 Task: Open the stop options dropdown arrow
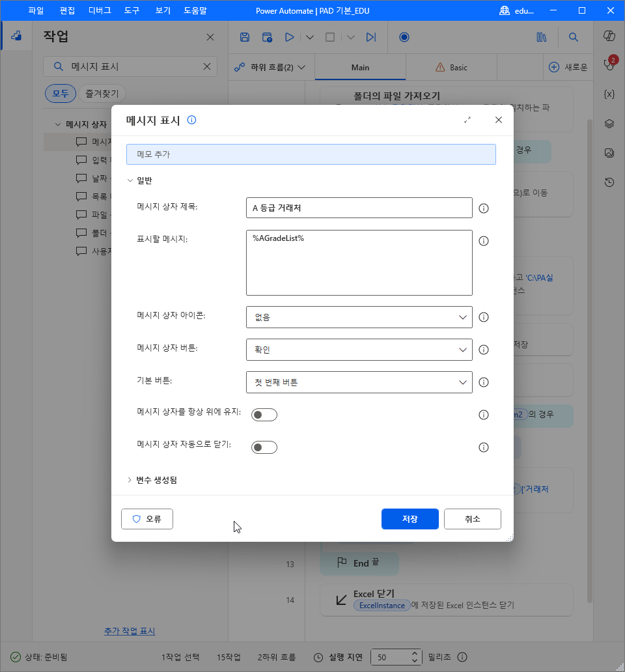coord(351,38)
